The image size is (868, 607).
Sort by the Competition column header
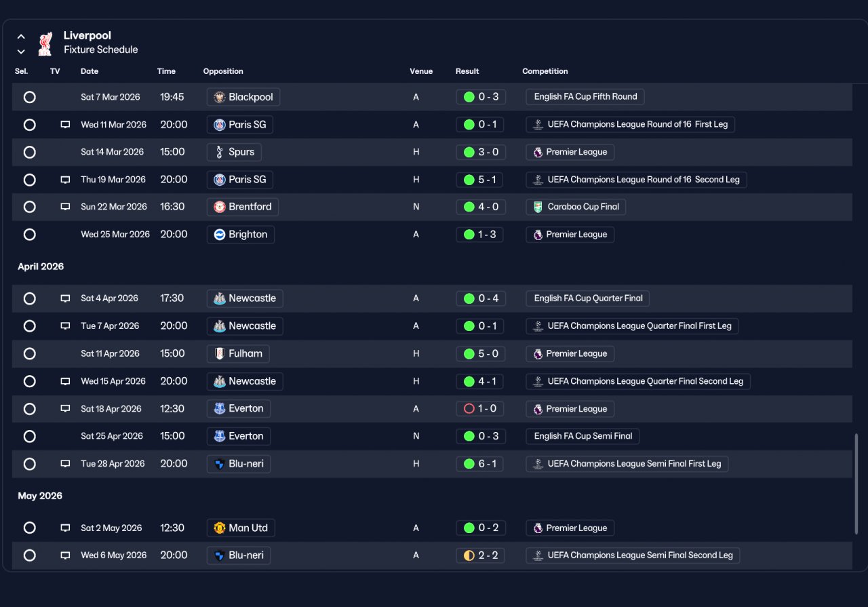coord(545,71)
